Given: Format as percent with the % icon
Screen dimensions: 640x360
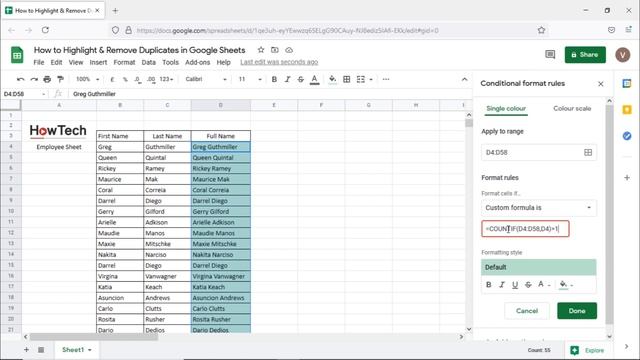Looking at the screenshot, I should tap(125, 79).
